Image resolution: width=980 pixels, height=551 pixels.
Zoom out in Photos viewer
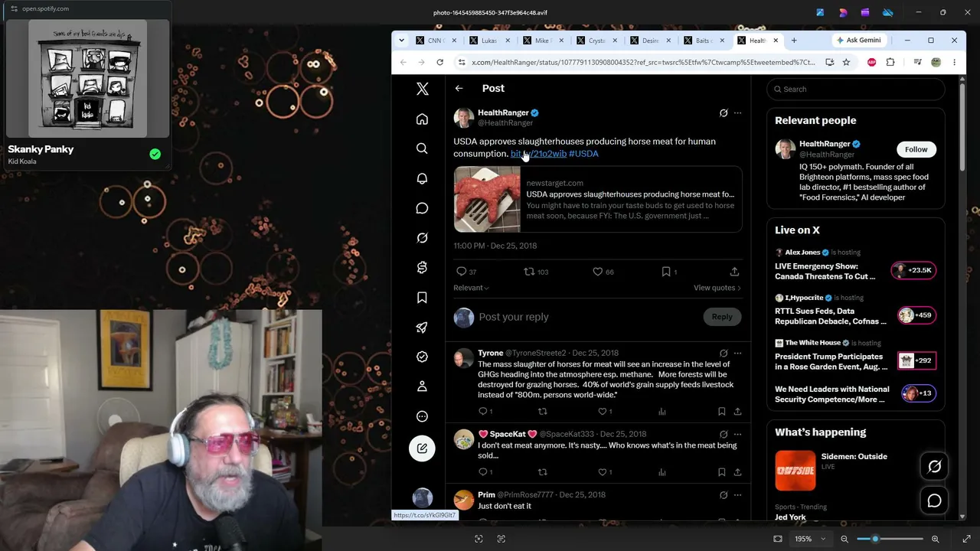(844, 539)
